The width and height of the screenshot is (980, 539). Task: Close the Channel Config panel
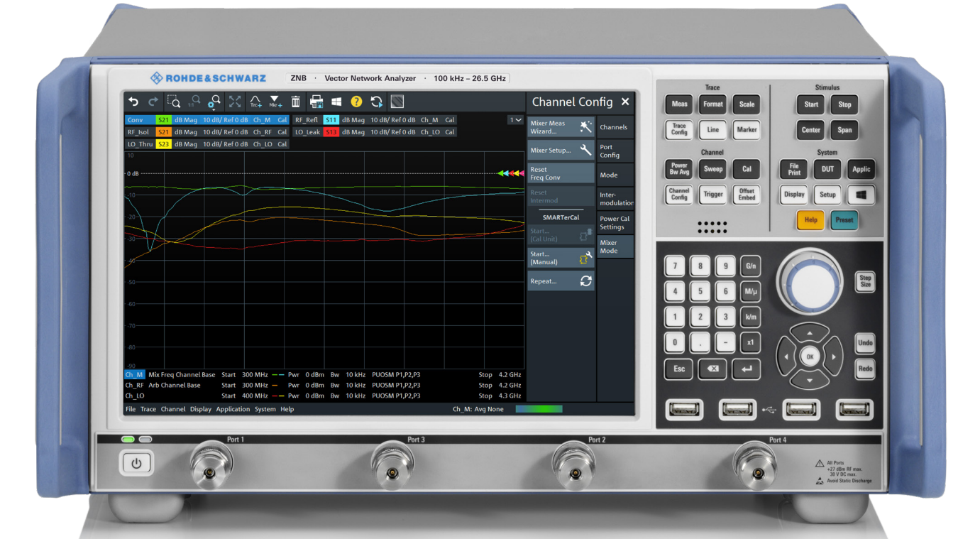pyautogui.click(x=625, y=102)
